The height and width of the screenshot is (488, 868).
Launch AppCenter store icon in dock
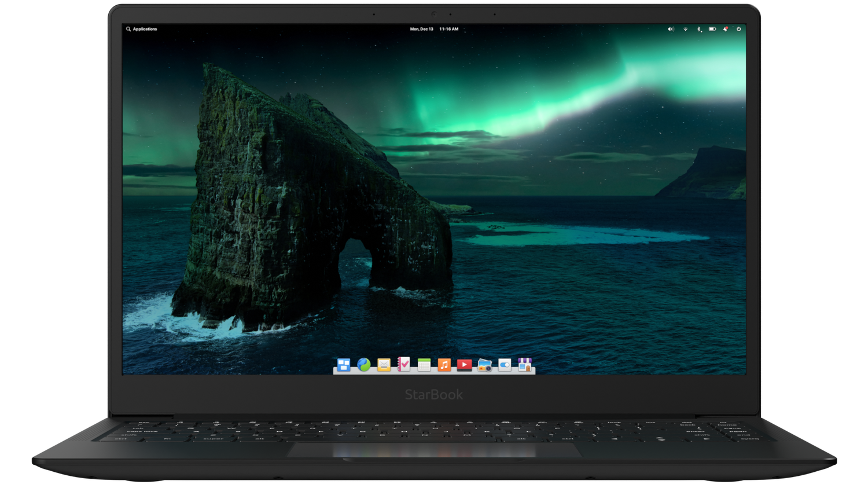click(525, 365)
